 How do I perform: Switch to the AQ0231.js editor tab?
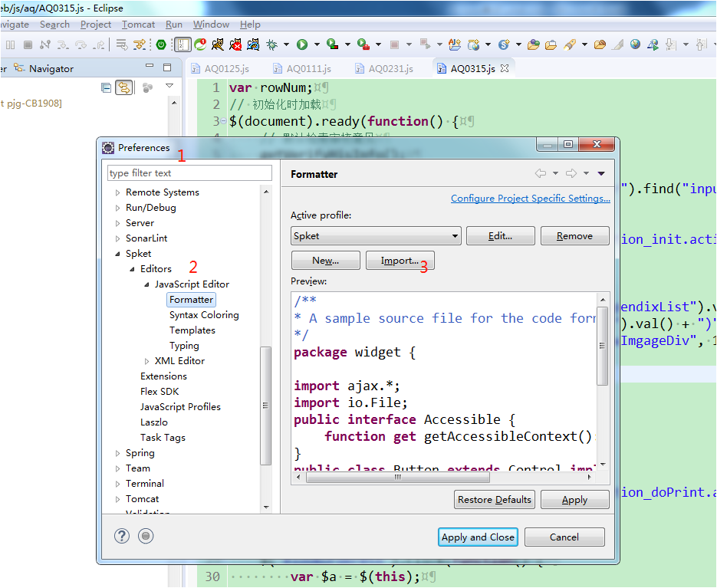coord(384,68)
